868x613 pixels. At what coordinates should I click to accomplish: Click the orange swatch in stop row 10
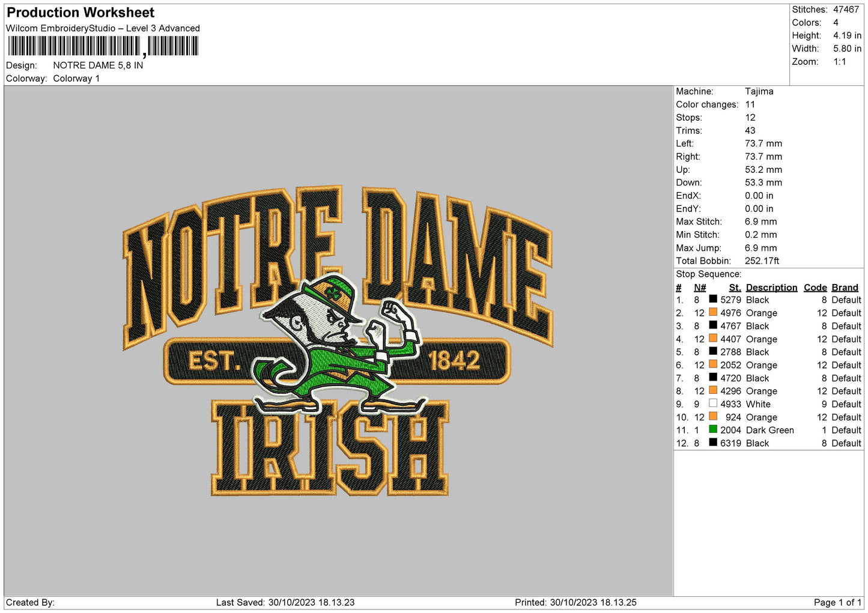point(713,417)
